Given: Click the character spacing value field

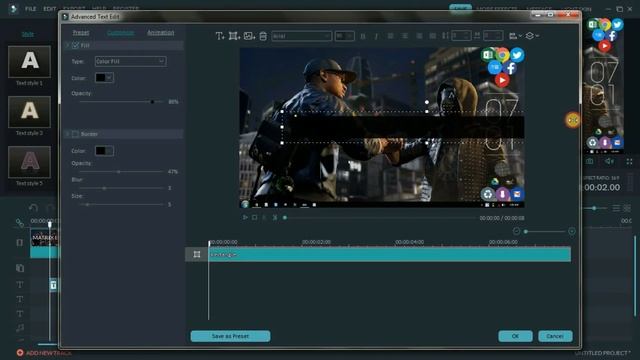Looking at the screenshot, I should (x=493, y=36).
